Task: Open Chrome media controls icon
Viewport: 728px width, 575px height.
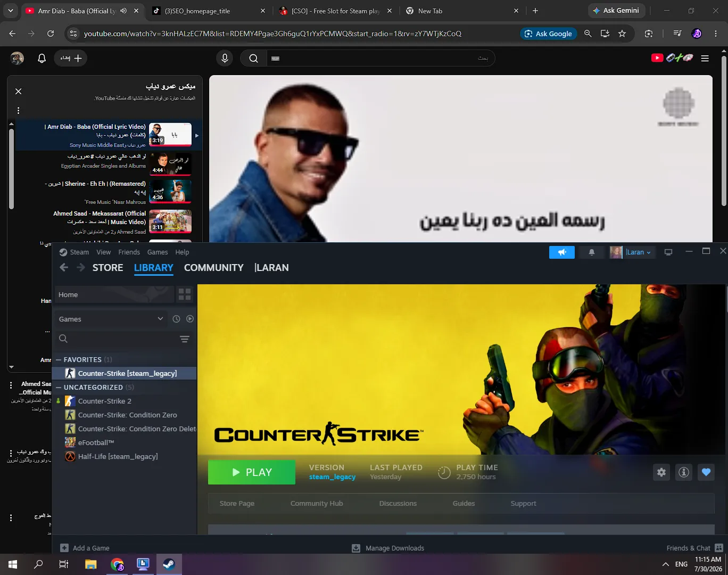Action: 677,34
